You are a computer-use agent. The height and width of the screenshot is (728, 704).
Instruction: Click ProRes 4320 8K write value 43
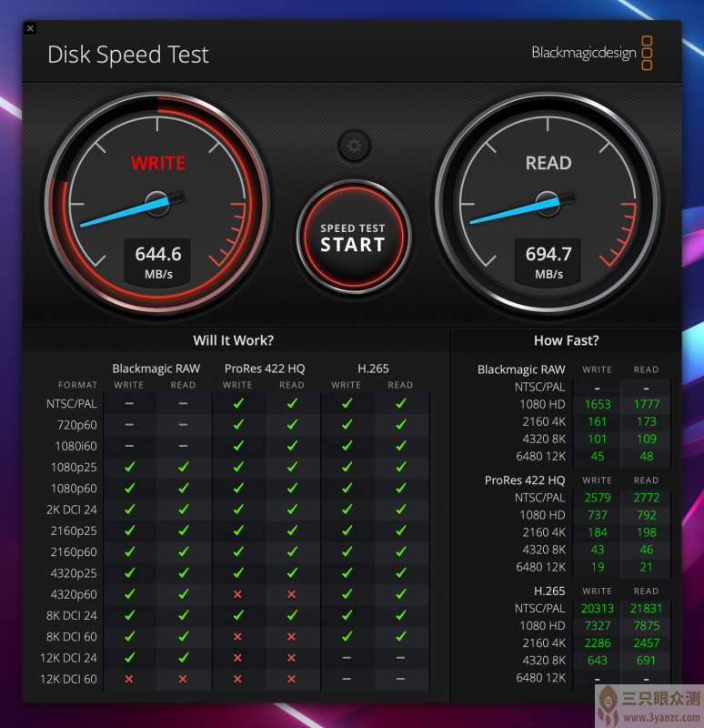point(598,550)
